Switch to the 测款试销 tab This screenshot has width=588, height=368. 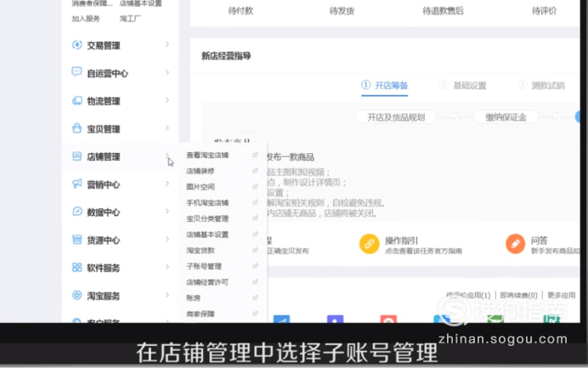pos(541,86)
